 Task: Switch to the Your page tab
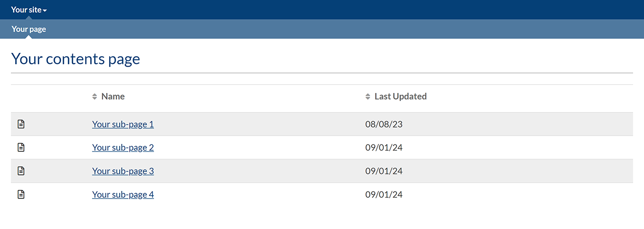29,29
